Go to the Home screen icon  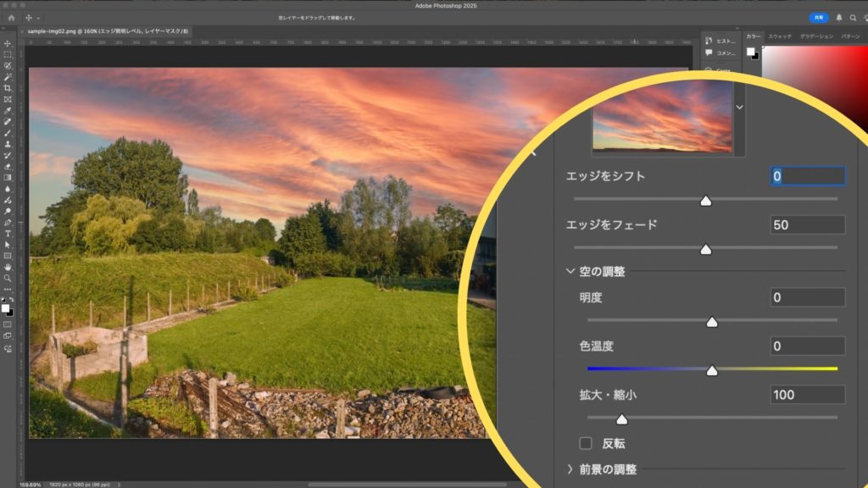(x=10, y=17)
